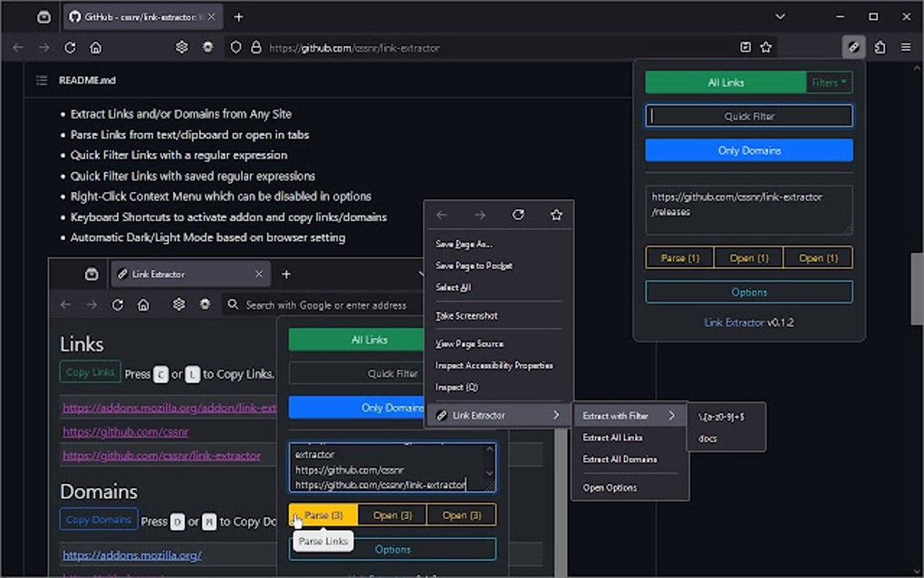924x578 pixels.
Task: Click the reload icon in the context popup
Action: tap(518, 215)
